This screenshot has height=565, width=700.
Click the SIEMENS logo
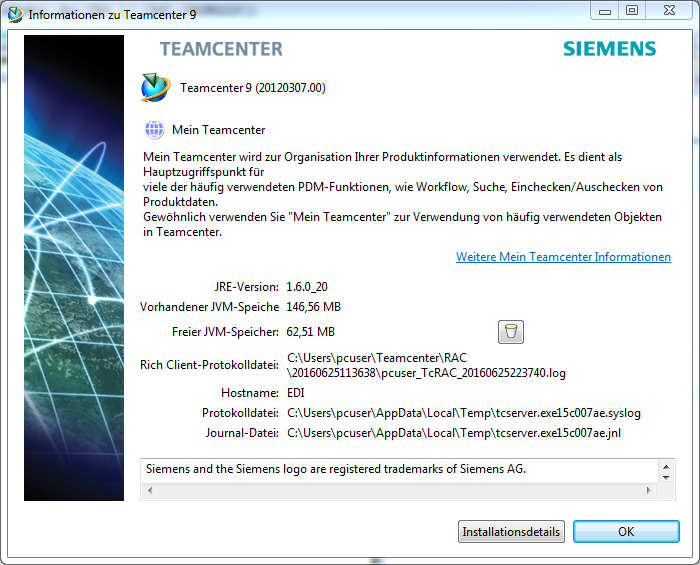(x=609, y=49)
